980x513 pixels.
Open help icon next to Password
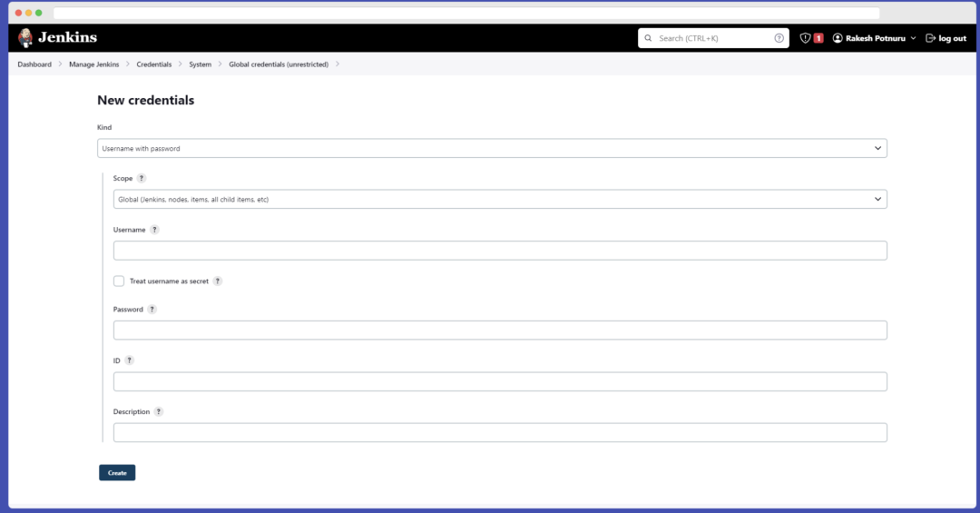tap(152, 310)
